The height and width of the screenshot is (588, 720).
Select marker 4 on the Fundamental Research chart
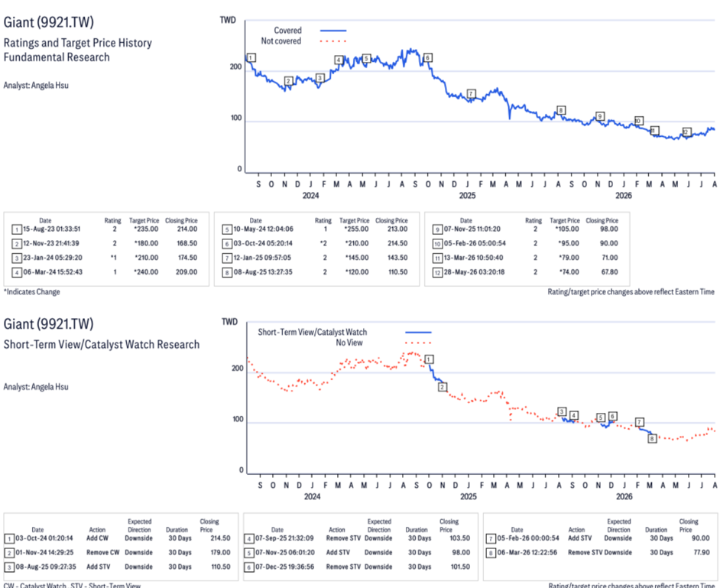[339, 60]
